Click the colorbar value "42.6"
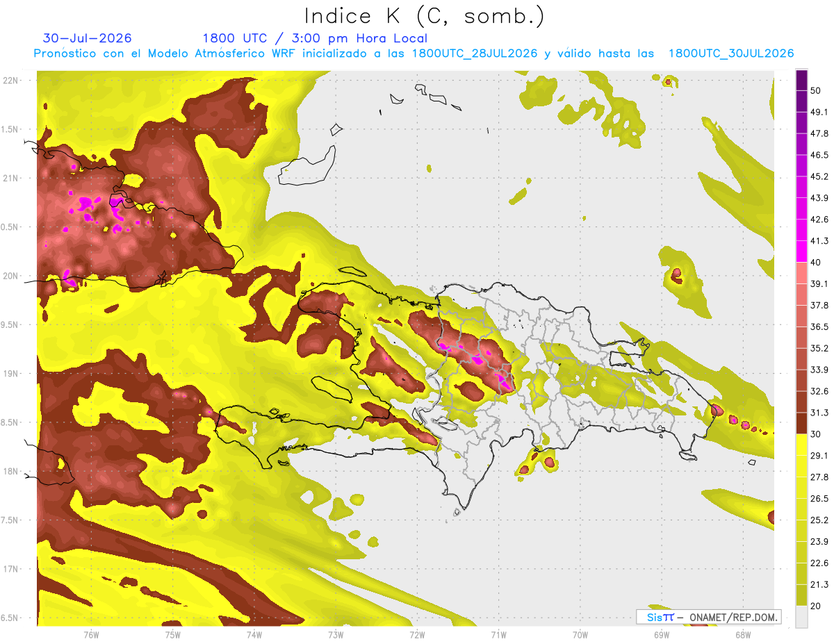 pos(819,220)
